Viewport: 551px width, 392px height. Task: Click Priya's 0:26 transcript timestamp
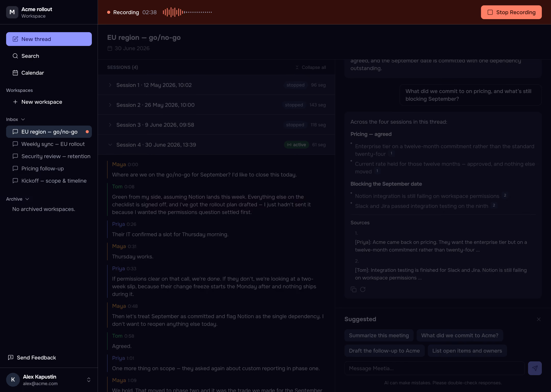(x=131, y=224)
